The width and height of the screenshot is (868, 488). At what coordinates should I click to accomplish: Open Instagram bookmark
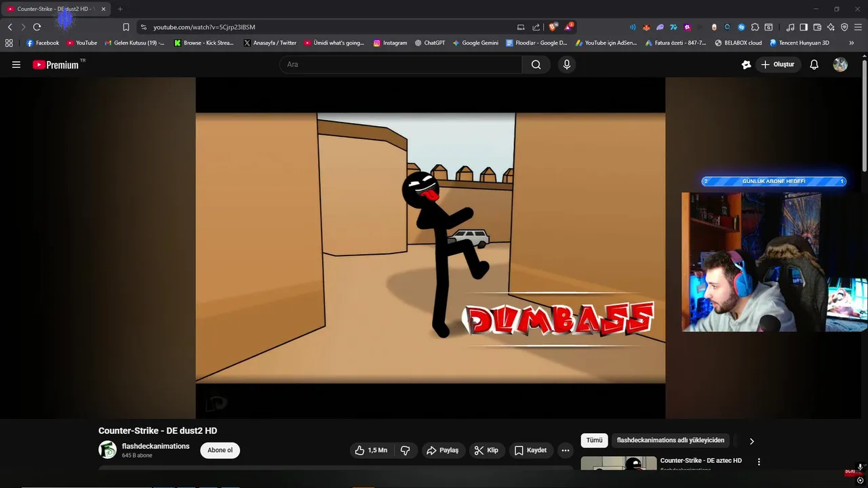(391, 43)
